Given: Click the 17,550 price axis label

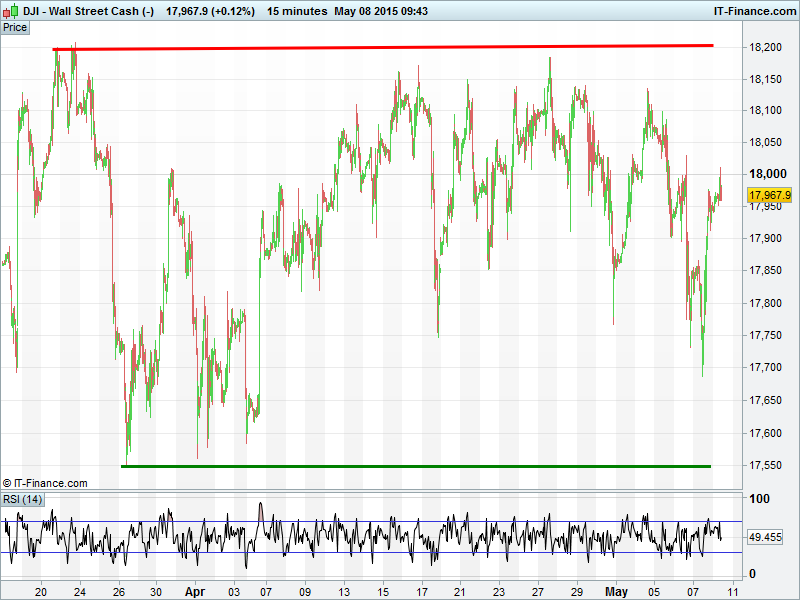Looking at the screenshot, I should pos(767,466).
